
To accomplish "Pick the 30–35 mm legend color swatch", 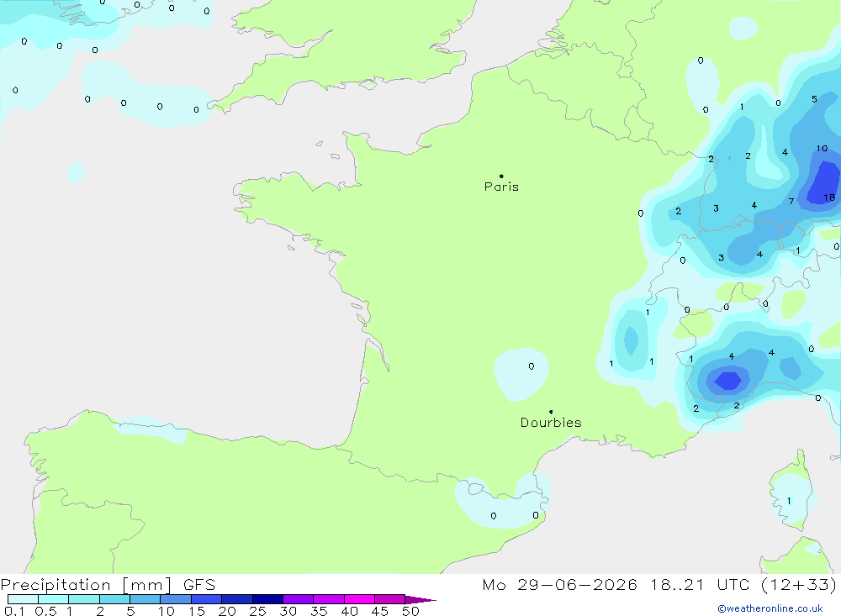I will [x=299, y=599].
